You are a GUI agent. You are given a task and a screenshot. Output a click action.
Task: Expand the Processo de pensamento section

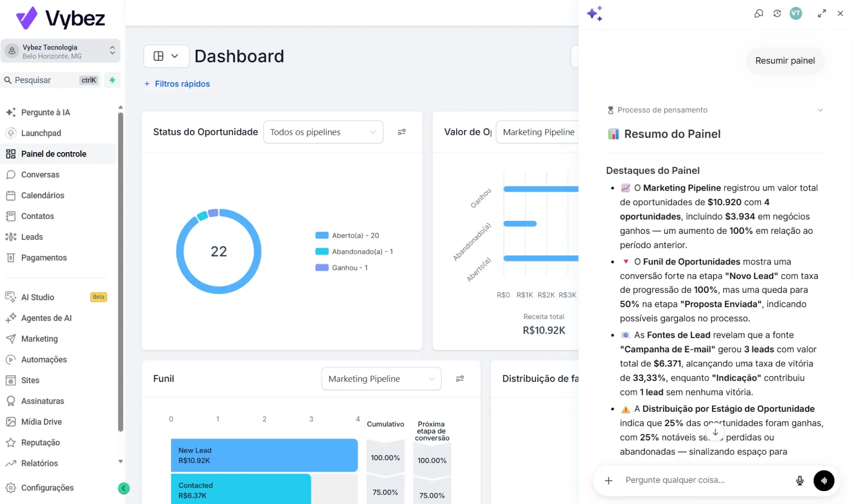click(715, 110)
